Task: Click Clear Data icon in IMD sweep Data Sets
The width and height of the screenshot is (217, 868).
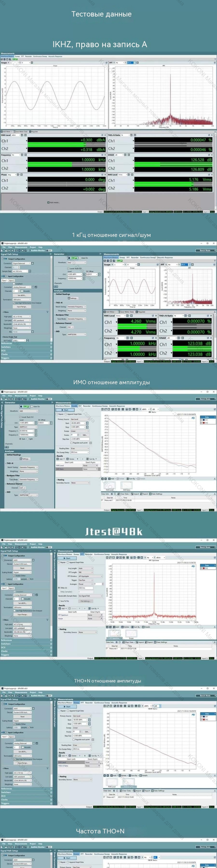Action: coord(119,494)
